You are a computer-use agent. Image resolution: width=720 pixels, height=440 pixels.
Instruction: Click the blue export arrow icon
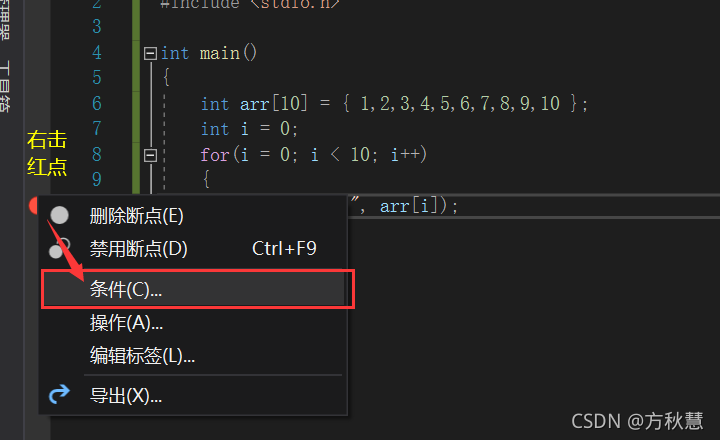(59, 395)
